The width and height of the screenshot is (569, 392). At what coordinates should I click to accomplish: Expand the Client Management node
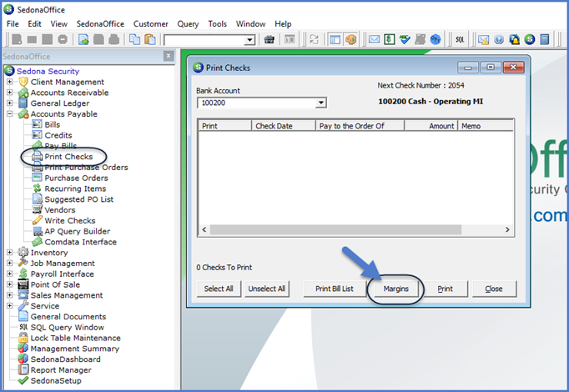pyautogui.click(x=10, y=82)
